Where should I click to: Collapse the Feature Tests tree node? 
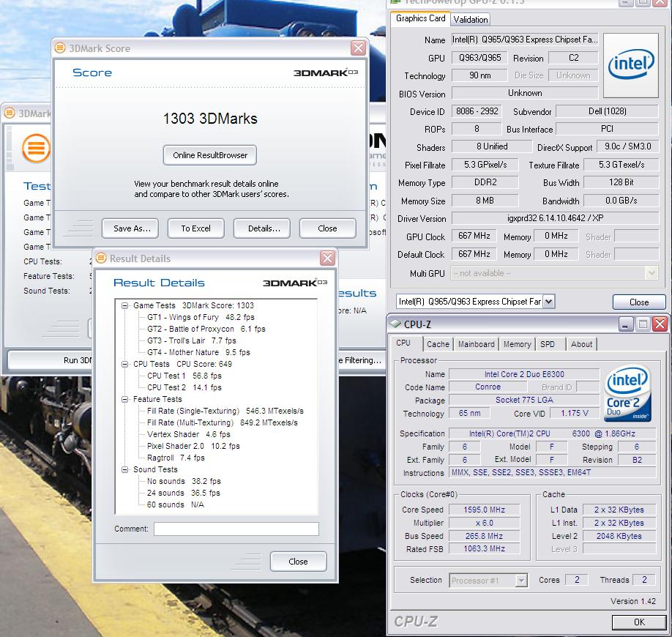pos(124,399)
